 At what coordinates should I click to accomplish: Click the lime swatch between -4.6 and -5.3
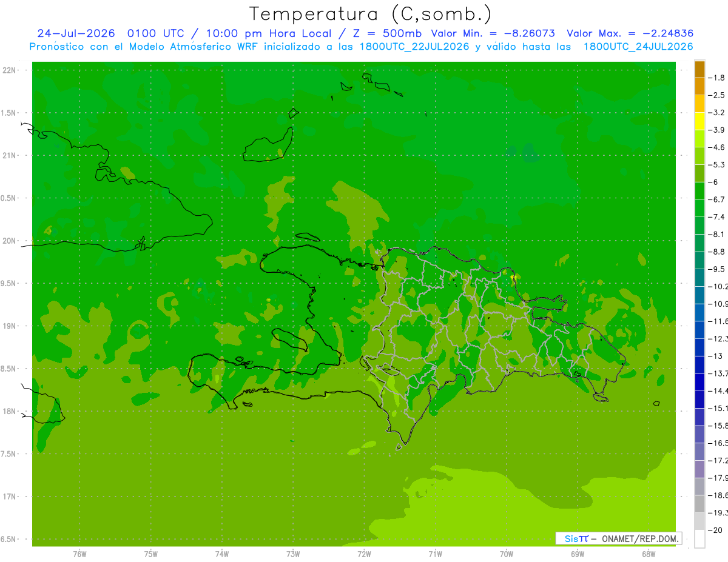point(699,156)
